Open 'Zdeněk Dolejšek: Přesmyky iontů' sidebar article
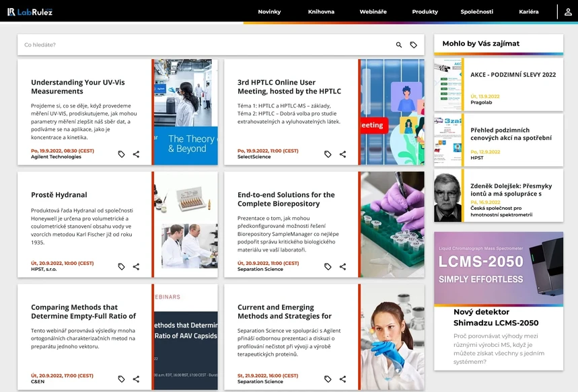Viewport: 578px width, 392px height. [x=511, y=190]
